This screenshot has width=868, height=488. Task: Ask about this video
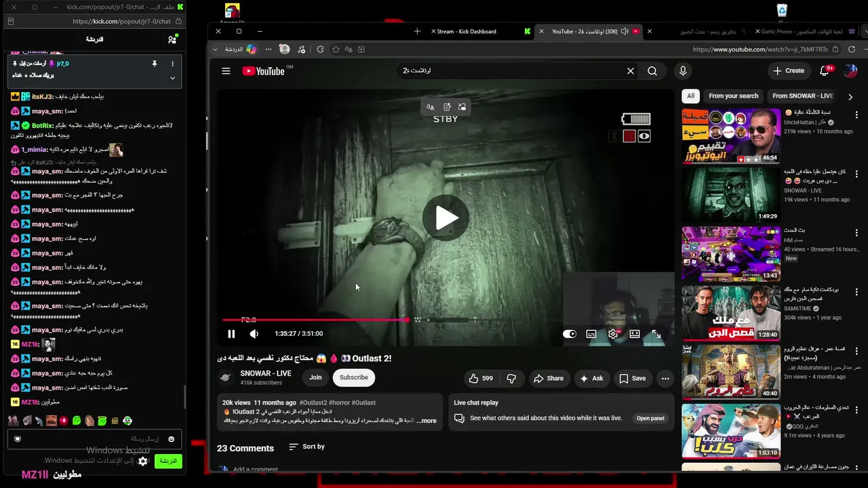[x=591, y=378]
